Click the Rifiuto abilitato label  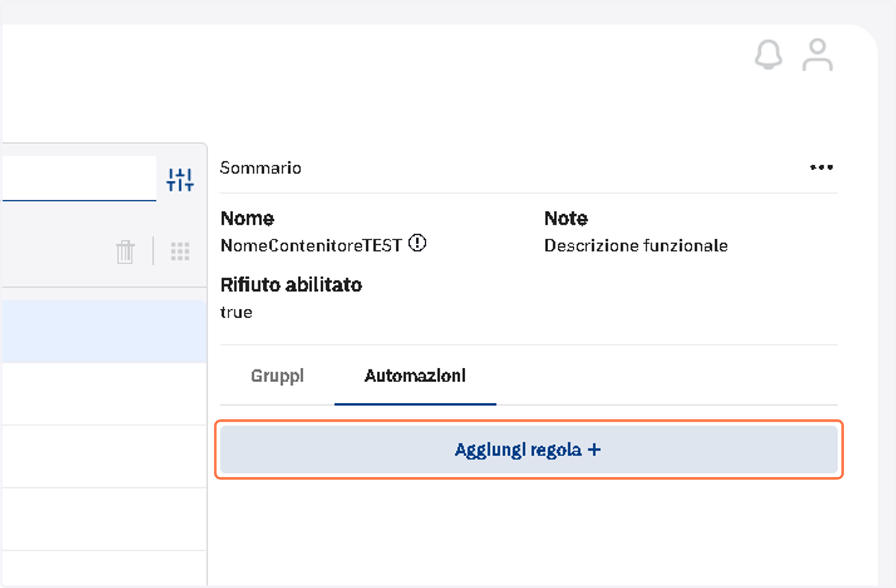291,285
